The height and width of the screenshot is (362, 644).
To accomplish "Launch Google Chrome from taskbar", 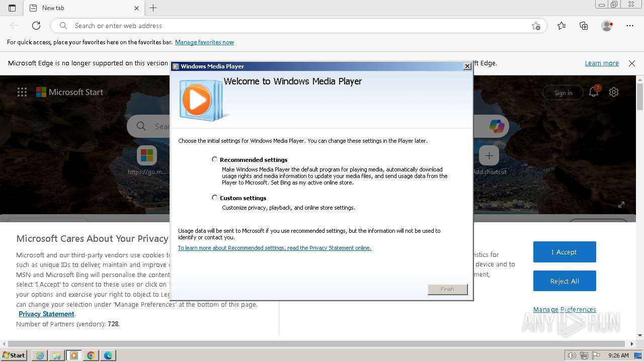I will point(91,355).
